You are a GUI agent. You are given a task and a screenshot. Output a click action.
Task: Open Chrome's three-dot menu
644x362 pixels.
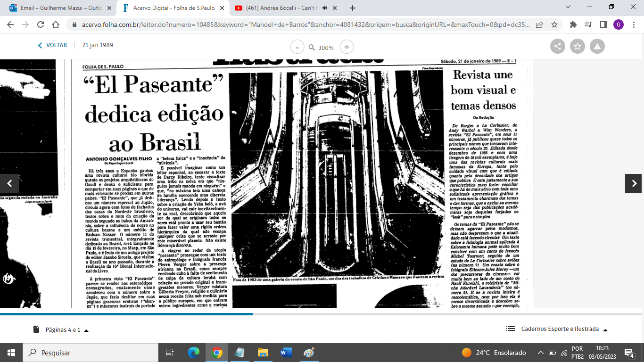[x=633, y=25]
